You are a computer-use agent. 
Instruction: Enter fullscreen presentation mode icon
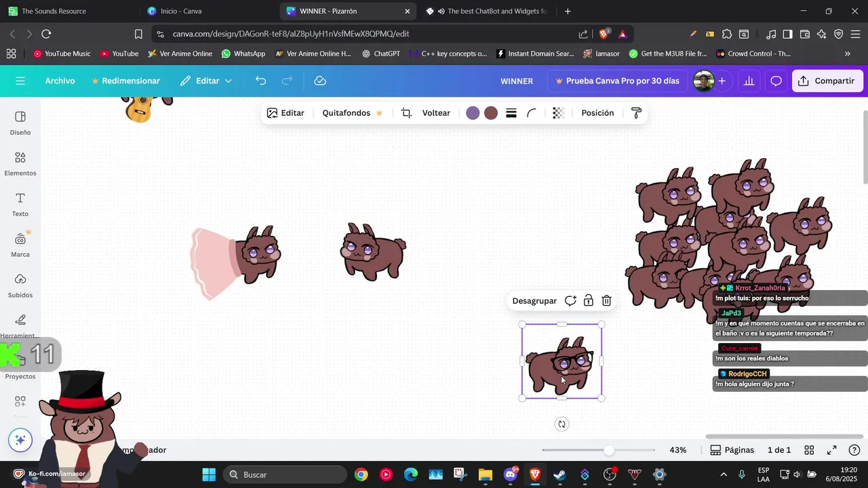(x=832, y=450)
